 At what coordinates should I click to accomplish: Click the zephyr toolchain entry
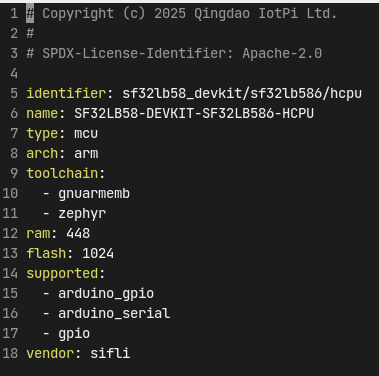(82, 214)
